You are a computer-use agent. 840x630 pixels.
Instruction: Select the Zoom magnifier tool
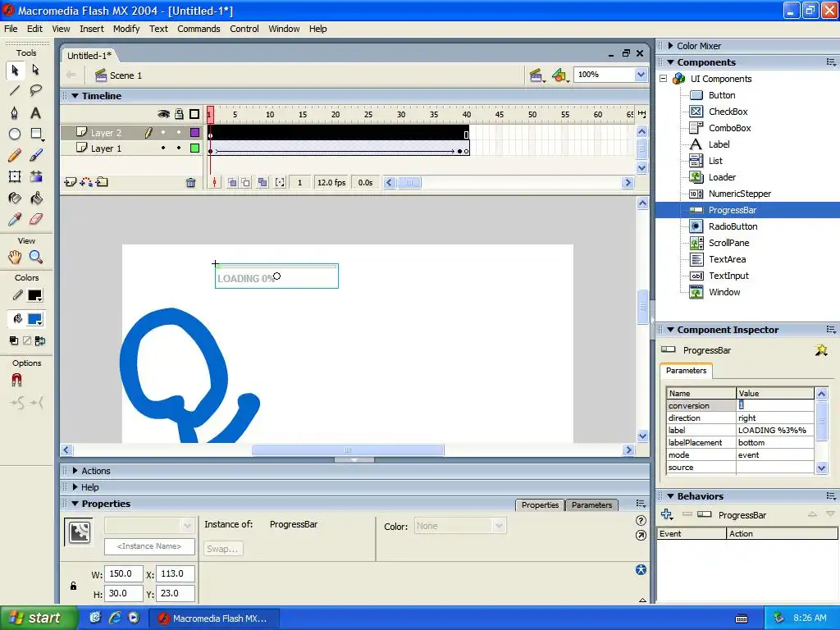point(35,257)
